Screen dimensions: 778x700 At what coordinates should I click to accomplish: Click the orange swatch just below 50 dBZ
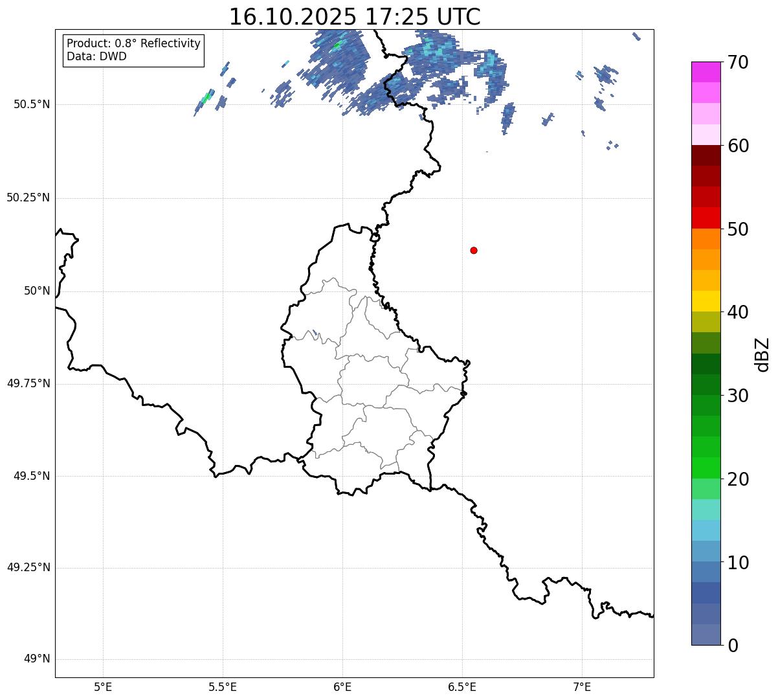706,239
